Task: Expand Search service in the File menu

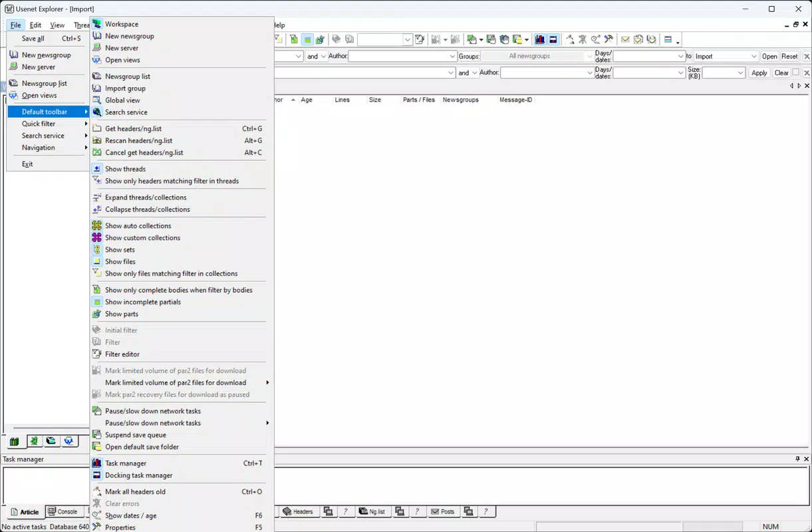Action: point(48,136)
